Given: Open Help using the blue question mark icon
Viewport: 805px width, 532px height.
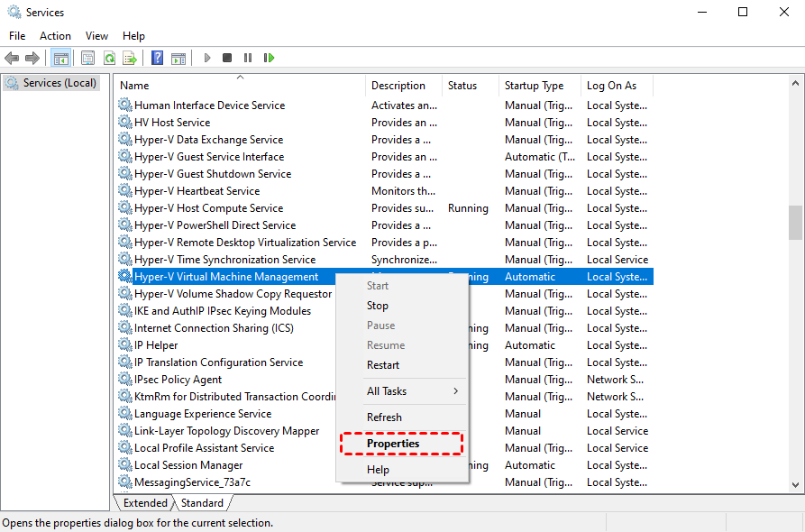Looking at the screenshot, I should (x=156, y=57).
